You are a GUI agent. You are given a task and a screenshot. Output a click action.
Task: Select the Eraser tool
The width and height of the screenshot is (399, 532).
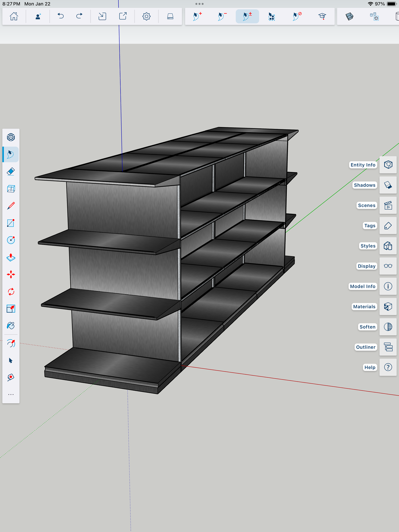pos(11,171)
